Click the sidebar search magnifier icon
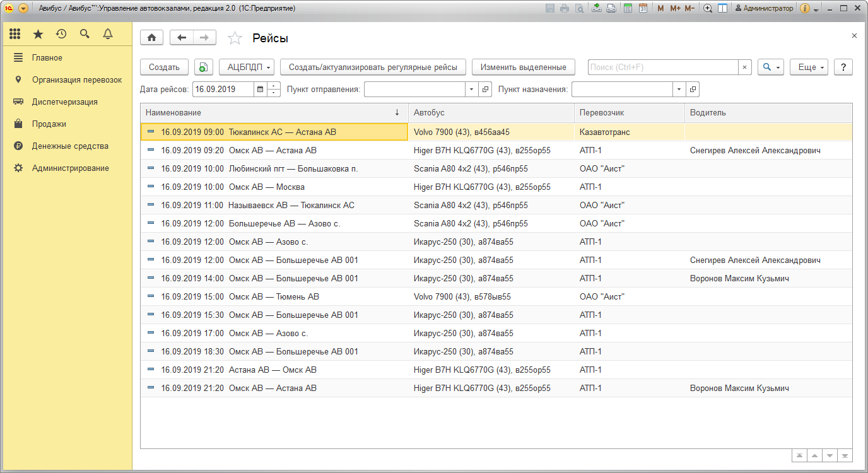This screenshot has width=868, height=473. pos(85,34)
